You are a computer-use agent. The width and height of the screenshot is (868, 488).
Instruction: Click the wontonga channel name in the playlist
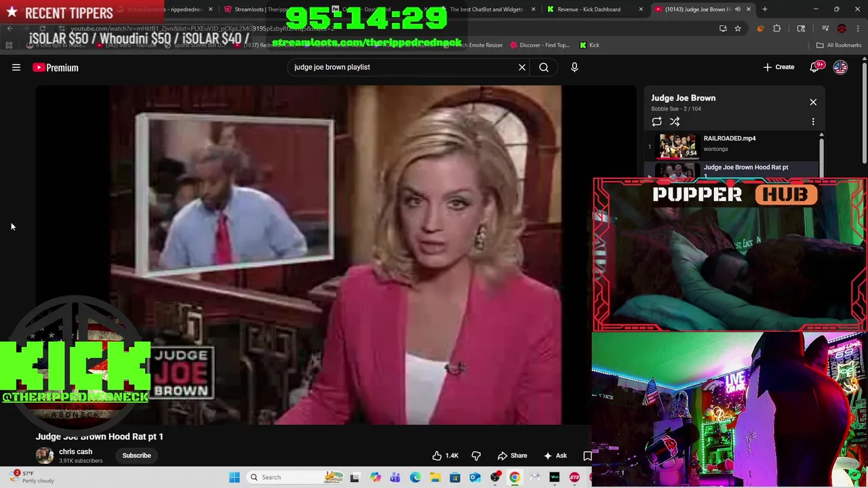pyautogui.click(x=715, y=149)
